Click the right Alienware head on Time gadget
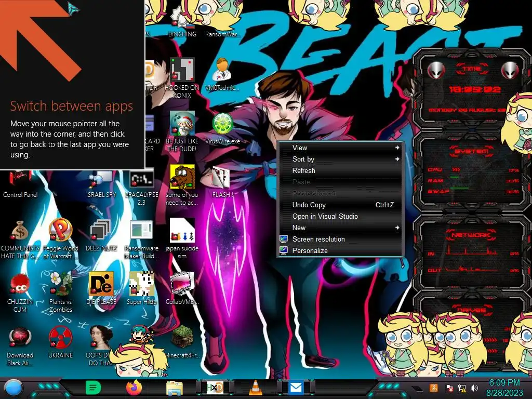Viewport: 532px width, 399px height. (x=510, y=70)
